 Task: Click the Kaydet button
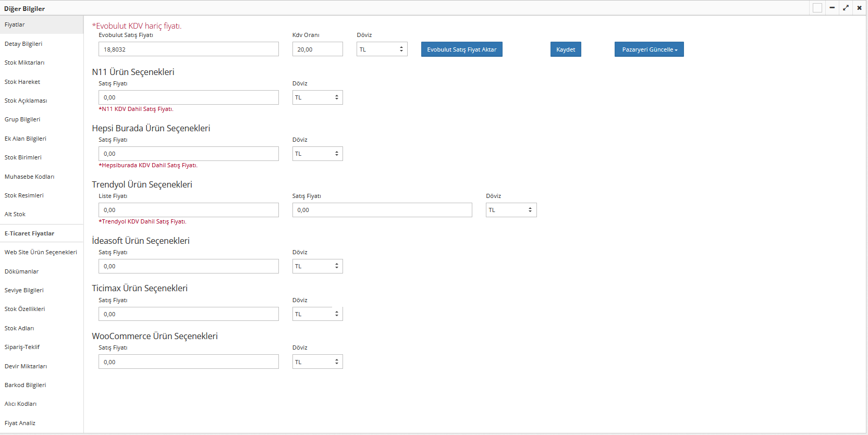click(x=566, y=49)
